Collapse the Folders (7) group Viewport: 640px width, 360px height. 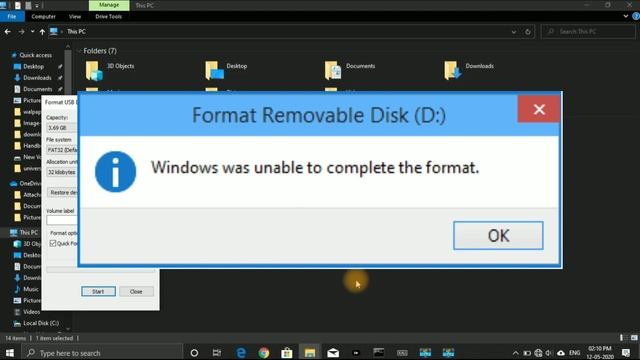[79, 51]
